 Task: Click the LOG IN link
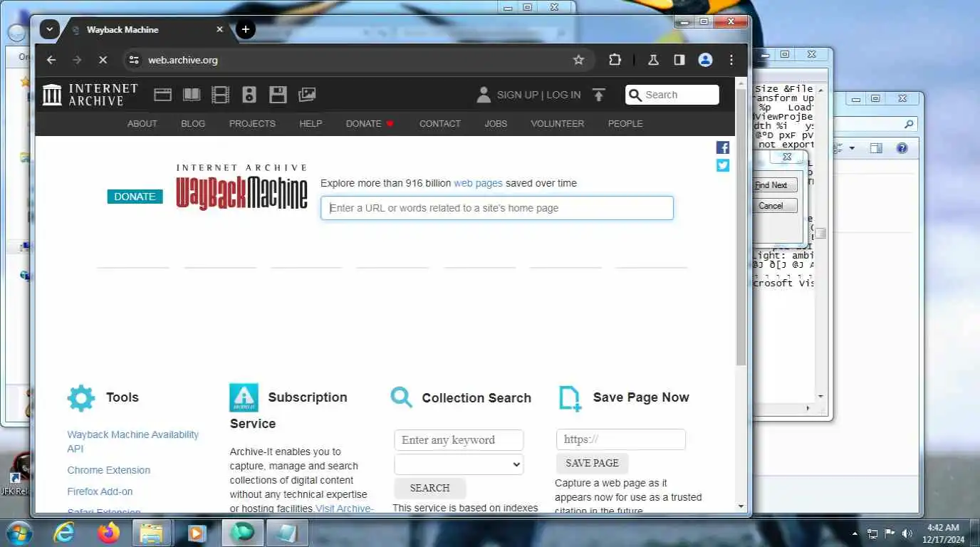point(563,95)
